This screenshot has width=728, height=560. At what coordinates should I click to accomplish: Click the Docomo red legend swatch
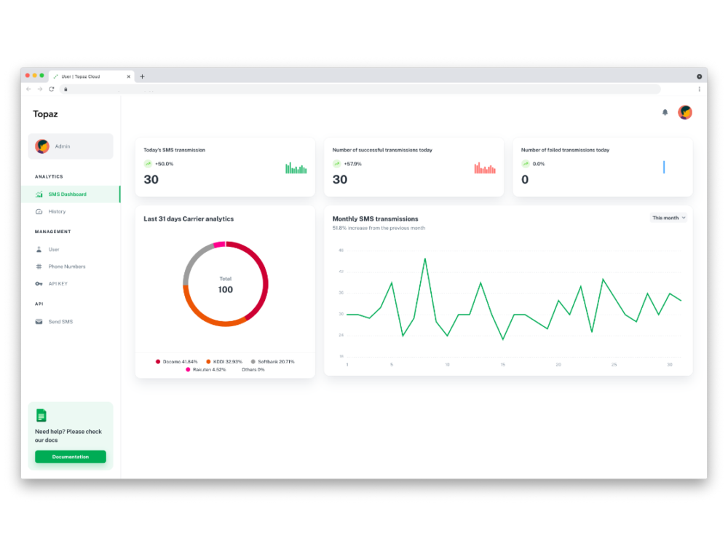(158, 361)
